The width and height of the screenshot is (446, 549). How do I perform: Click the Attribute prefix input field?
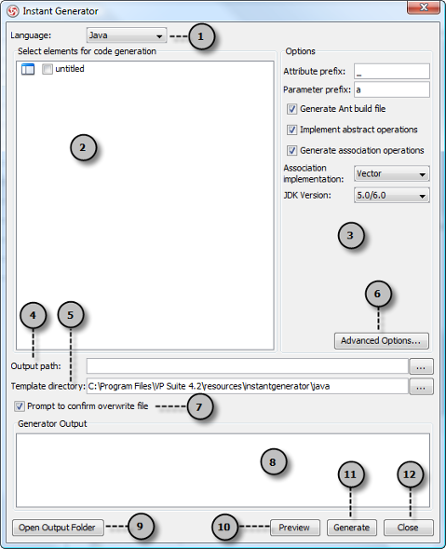pos(392,71)
